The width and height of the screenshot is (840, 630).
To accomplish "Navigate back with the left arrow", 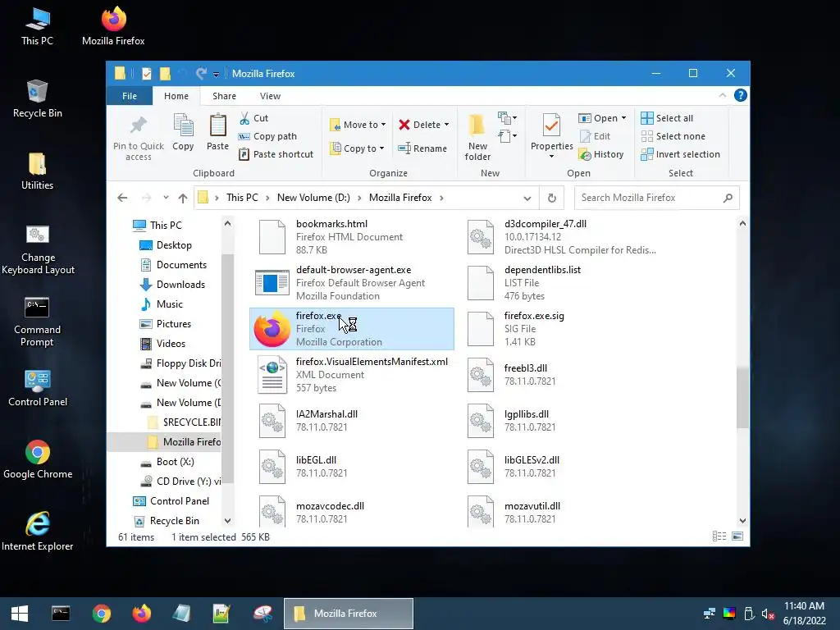I will click(122, 199).
